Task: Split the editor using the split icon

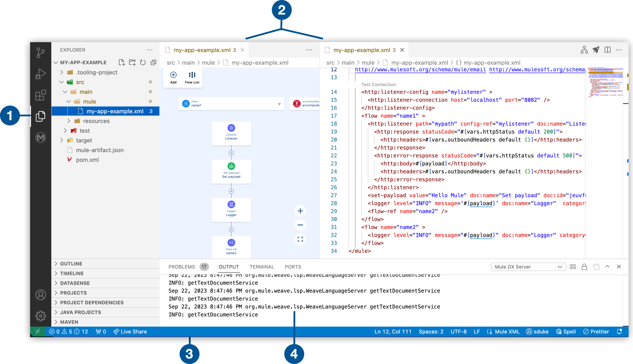Action: (x=608, y=50)
